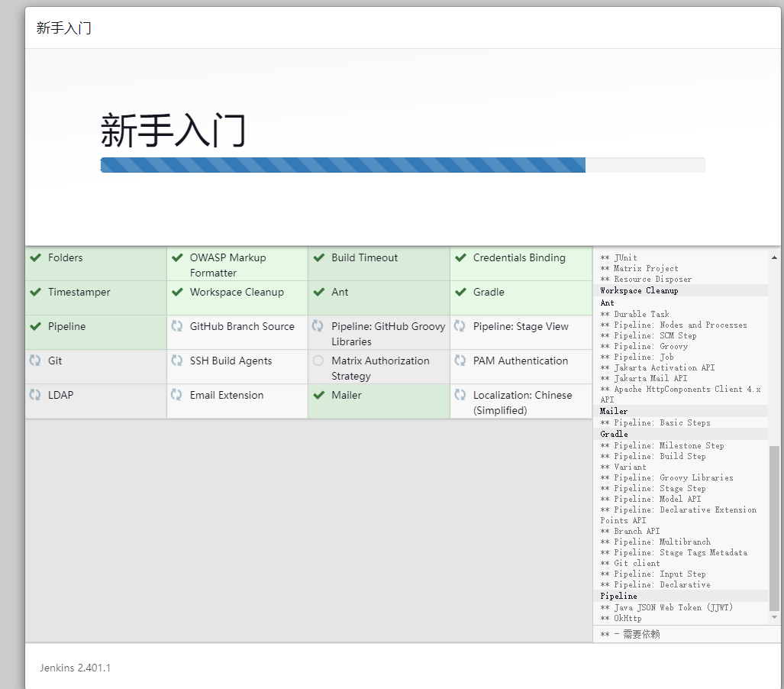Click the log panel scroll-down arrow
The width and height of the screenshot is (784, 689).
(x=775, y=617)
